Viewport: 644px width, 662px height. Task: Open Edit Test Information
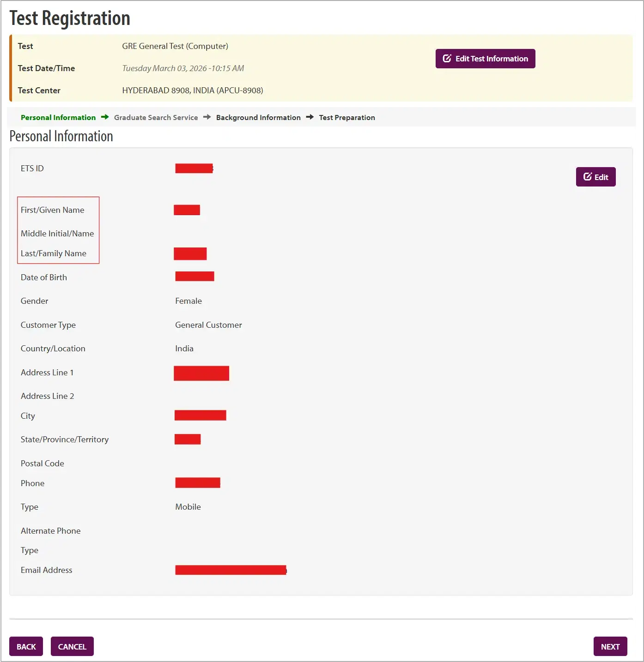[485, 58]
